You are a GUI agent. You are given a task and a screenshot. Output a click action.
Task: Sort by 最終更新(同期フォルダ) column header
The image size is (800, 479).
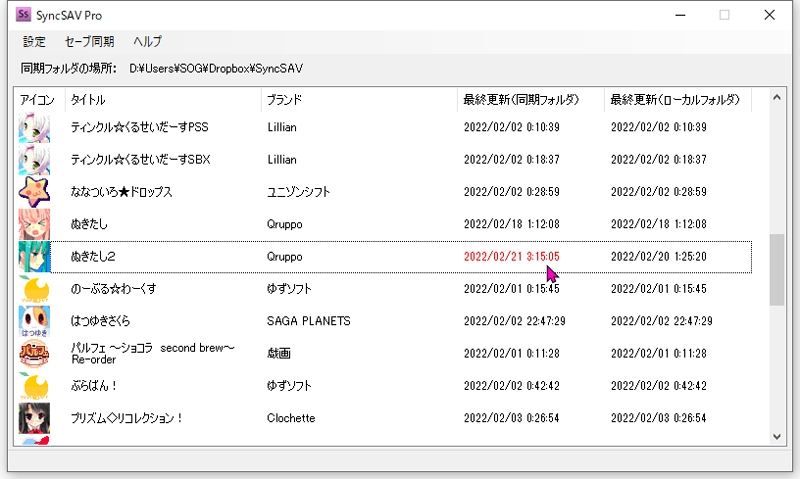(x=530, y=100)
